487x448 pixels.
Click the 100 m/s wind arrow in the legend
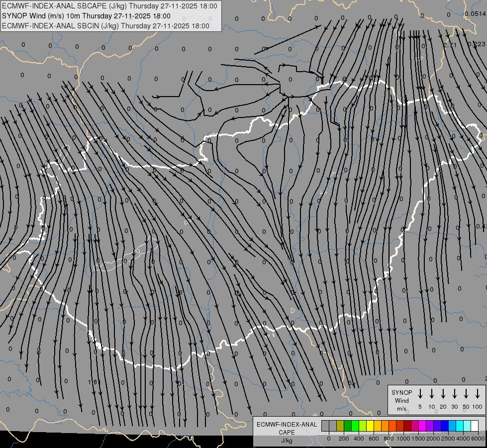[x=478, y=393]
